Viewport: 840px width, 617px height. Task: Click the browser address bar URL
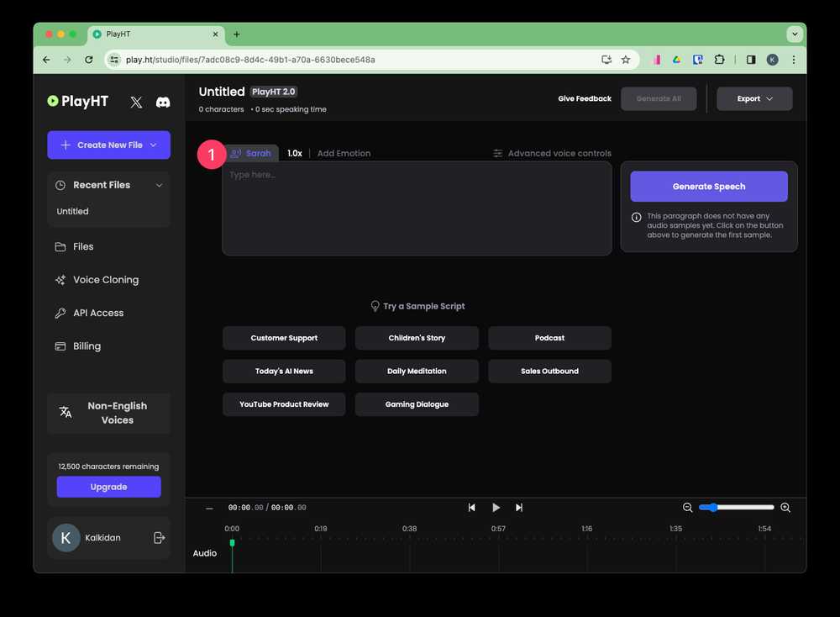pyautogui.click(x=250, y=60)
